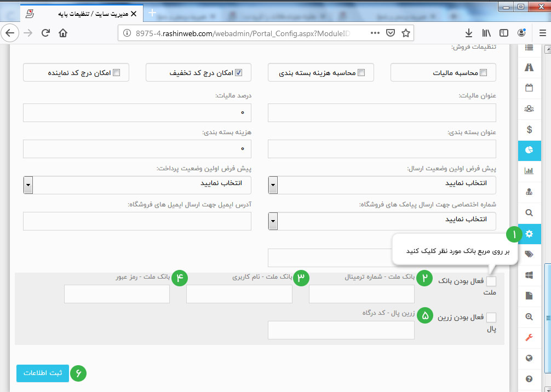The image size is (551, 392).
Task: Click the هزینه بسته بندی input field
Action: (137, 149)
